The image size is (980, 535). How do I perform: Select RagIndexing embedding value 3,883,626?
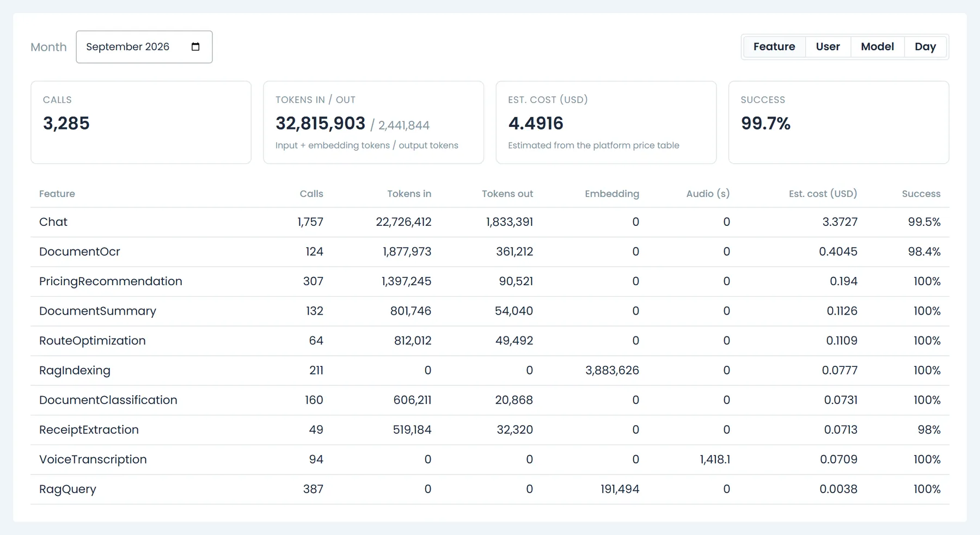[x=612, y=371]
